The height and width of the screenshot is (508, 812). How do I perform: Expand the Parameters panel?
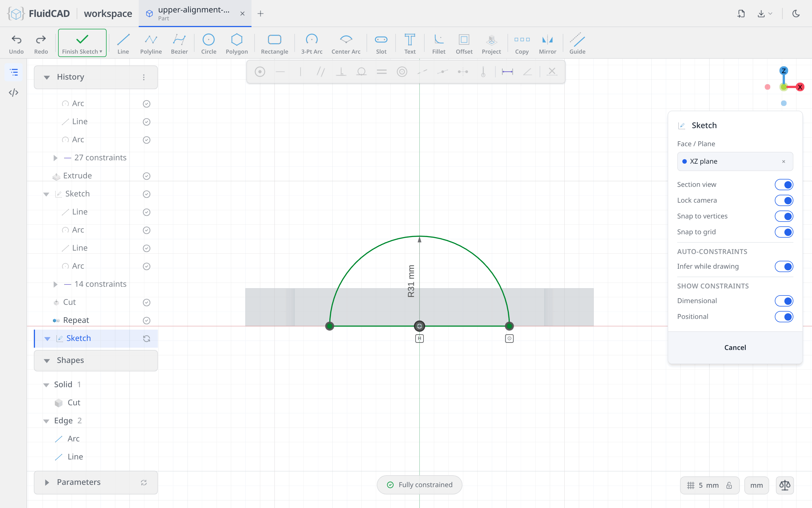point(47,483)
